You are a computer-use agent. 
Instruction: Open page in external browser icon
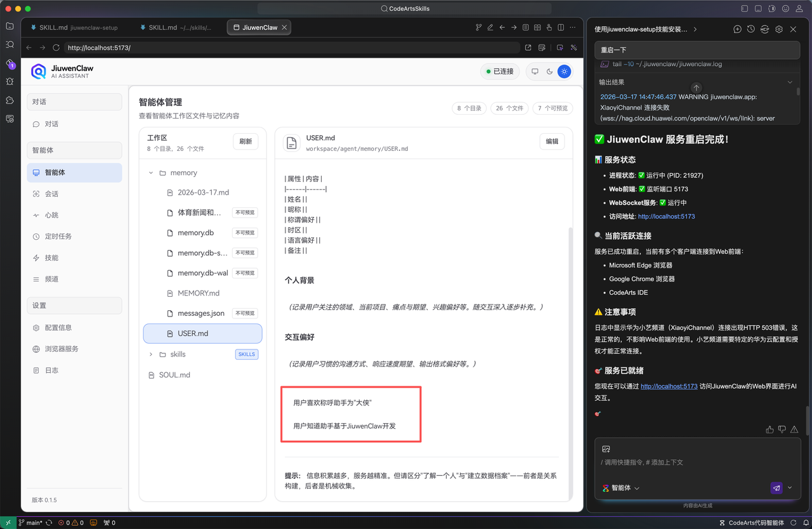[x=528, y=48]
